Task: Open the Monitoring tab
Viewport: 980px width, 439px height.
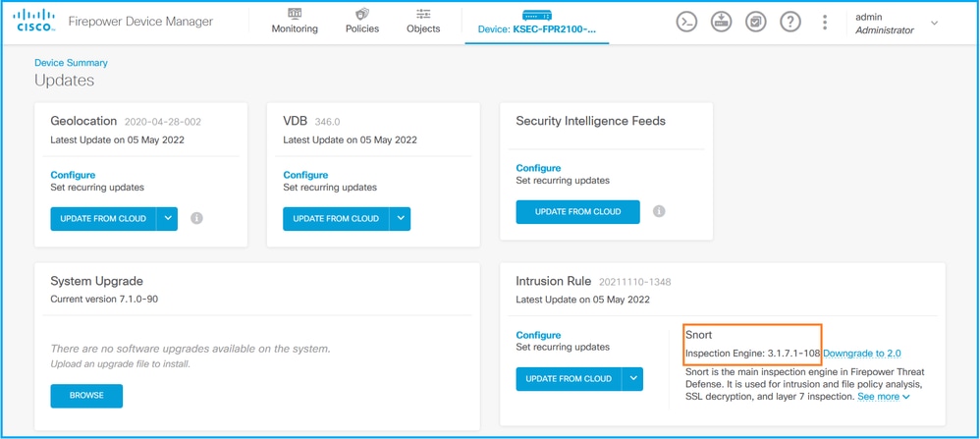Action: (x=295, y=22)
